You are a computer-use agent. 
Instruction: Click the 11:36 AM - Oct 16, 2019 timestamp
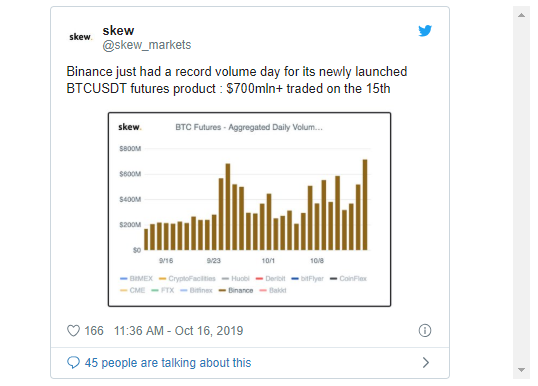178,331
